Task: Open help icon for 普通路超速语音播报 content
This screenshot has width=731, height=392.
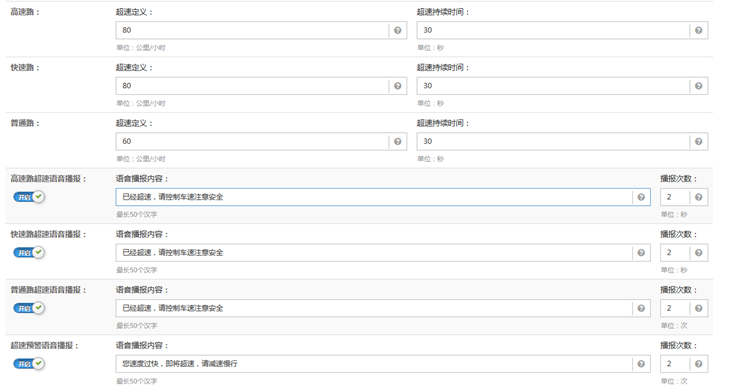Action: 641,308
